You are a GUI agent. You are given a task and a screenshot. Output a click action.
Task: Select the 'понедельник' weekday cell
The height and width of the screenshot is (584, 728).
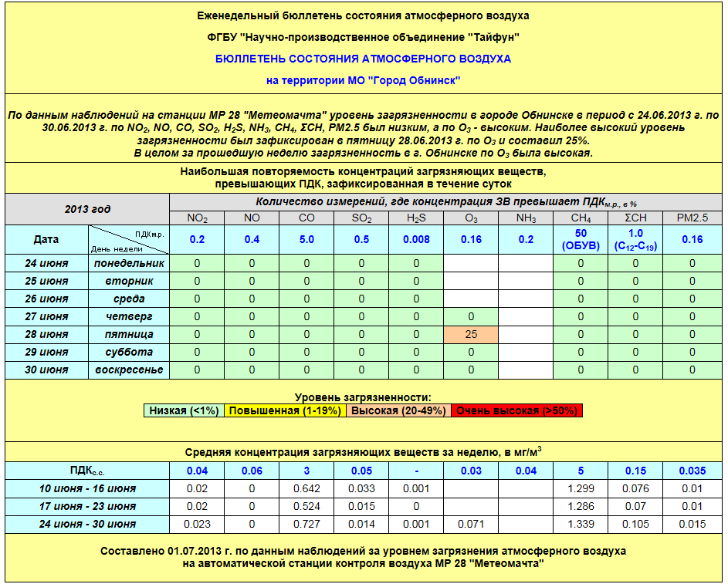(129, 264)
